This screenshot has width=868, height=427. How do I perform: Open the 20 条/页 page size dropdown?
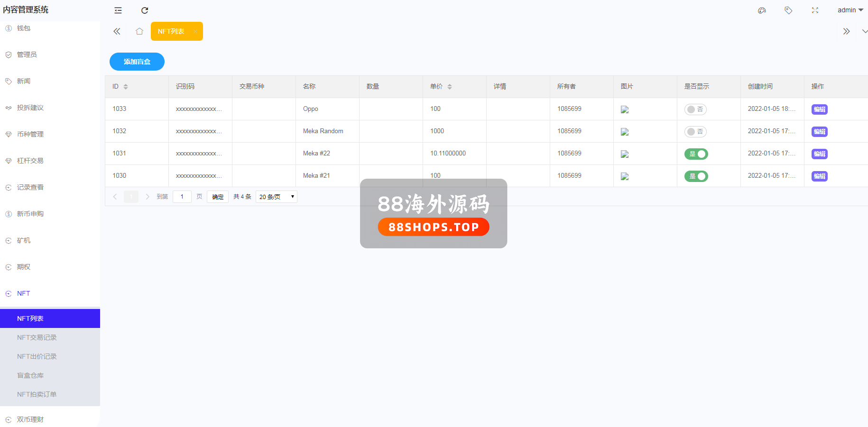pos(276,197)
